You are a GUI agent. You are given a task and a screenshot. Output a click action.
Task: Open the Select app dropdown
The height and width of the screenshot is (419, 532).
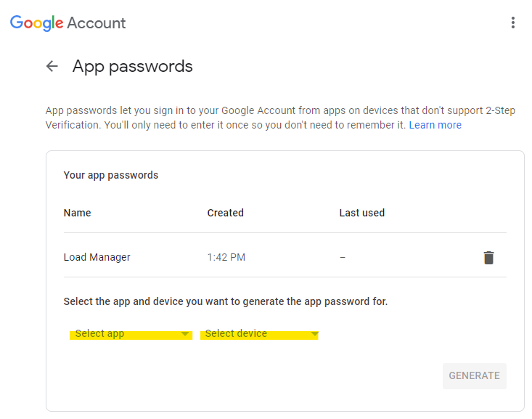click(x=131, y=334)
